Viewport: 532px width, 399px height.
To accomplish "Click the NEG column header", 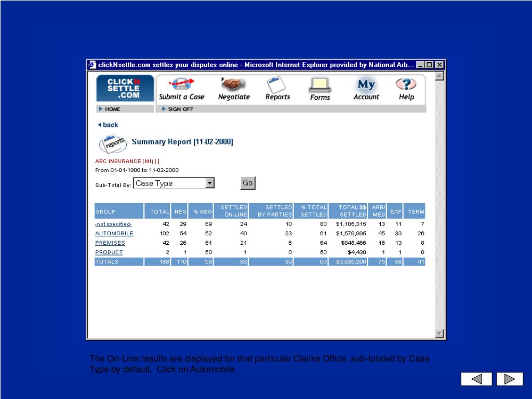I will point(179,211).
